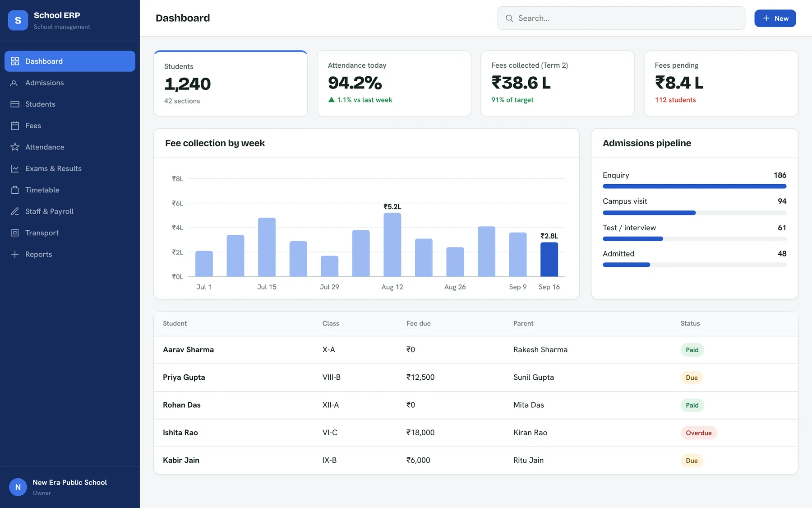Open the Priya Gupta student row
The image size is (812, 508).
pyautogui.click(x=476, y=378)
